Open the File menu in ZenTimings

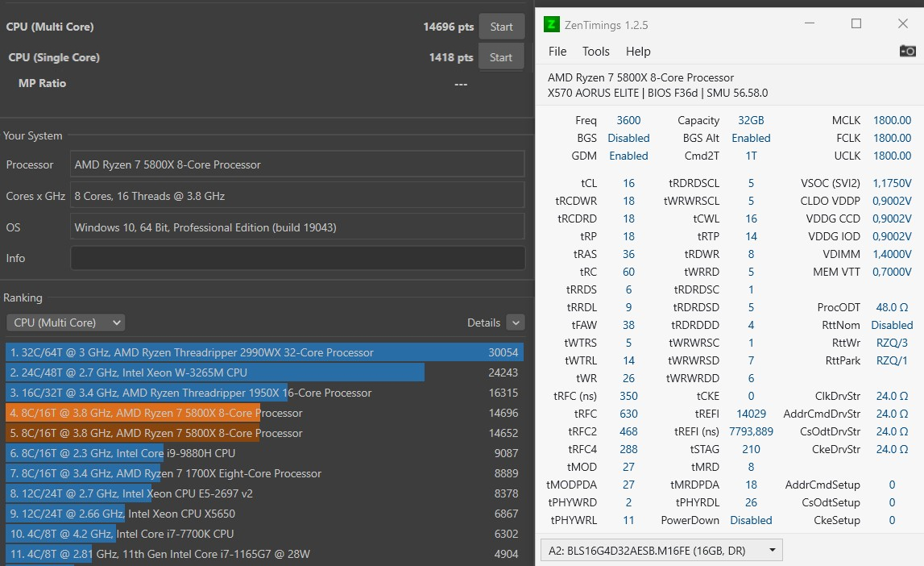point(557,52)
